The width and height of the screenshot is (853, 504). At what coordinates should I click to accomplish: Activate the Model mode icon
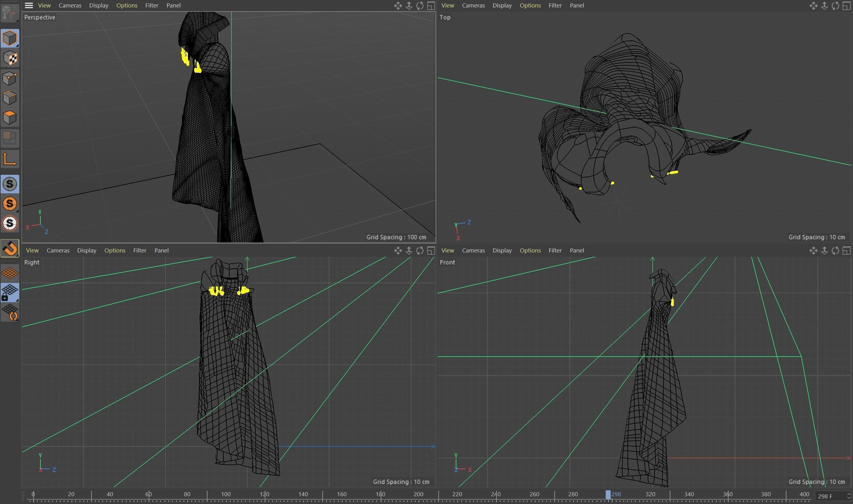[10, 38]
